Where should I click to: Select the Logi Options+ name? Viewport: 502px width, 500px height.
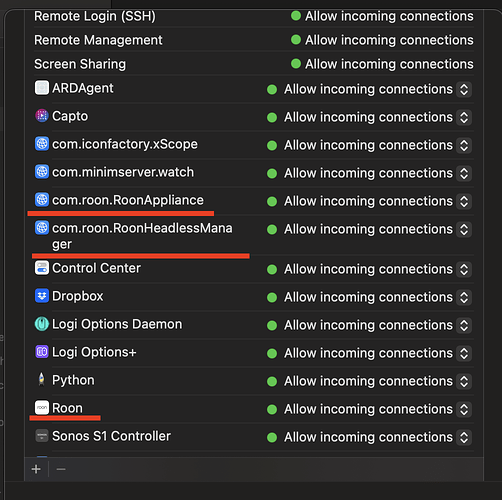pyautogui.click(x=94, y=352)
